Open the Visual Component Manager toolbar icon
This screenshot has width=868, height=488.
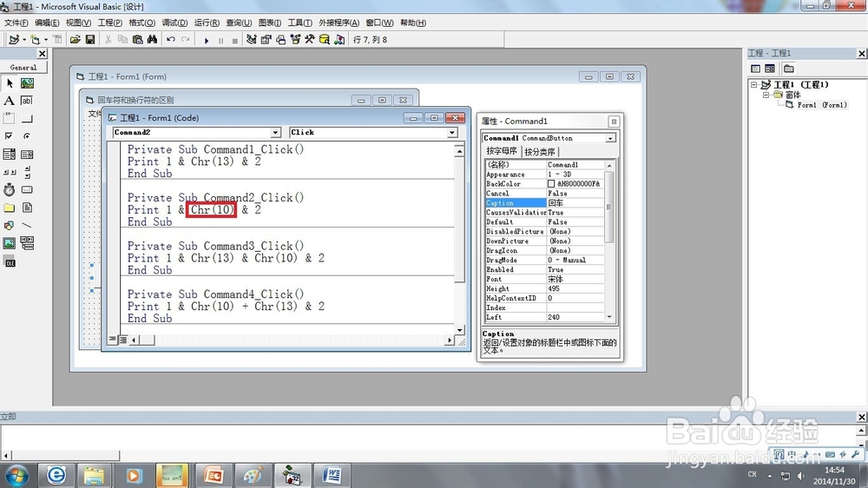coord(339,40)
